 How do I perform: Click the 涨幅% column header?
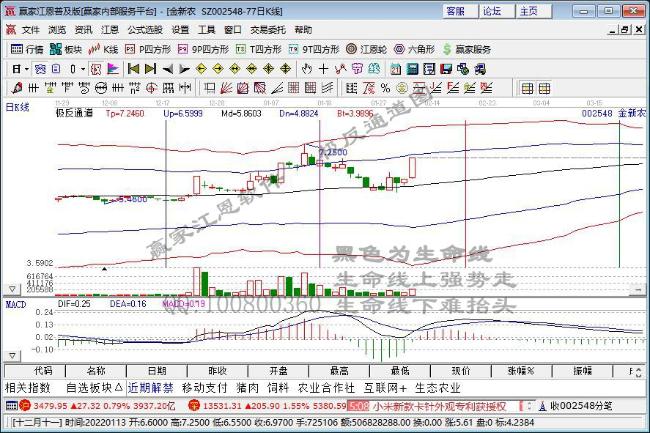pyautogui.click(x=521, y=371)
